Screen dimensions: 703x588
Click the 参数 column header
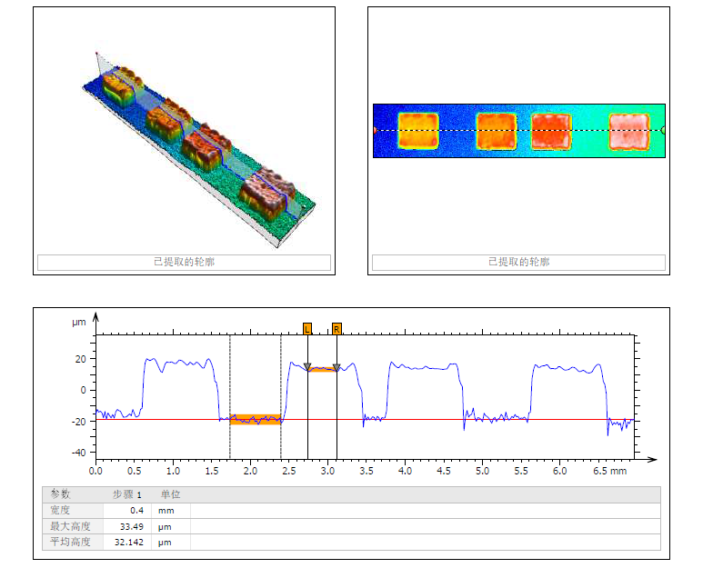coord(60,494)
